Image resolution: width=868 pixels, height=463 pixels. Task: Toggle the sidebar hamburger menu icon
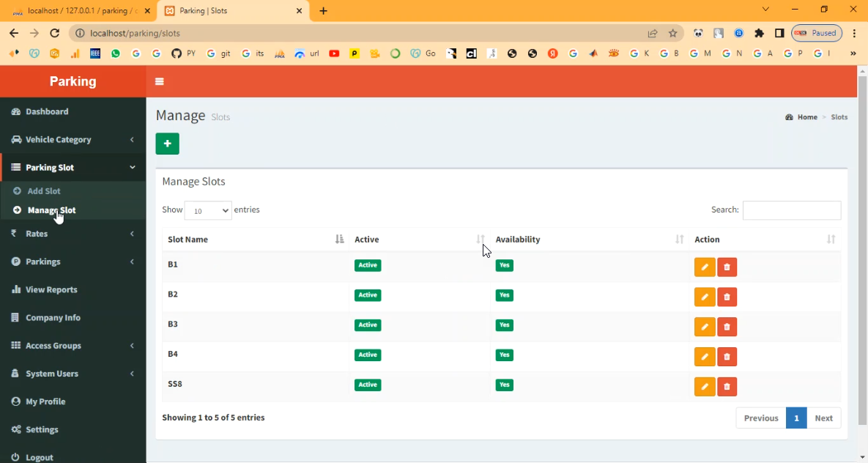pyautogui.click(x=160, y=81)
